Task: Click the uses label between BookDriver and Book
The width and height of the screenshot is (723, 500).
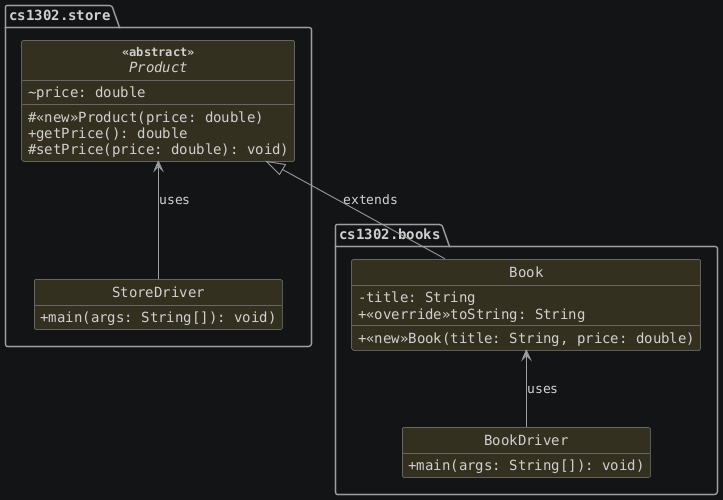Action: (542, 389)
